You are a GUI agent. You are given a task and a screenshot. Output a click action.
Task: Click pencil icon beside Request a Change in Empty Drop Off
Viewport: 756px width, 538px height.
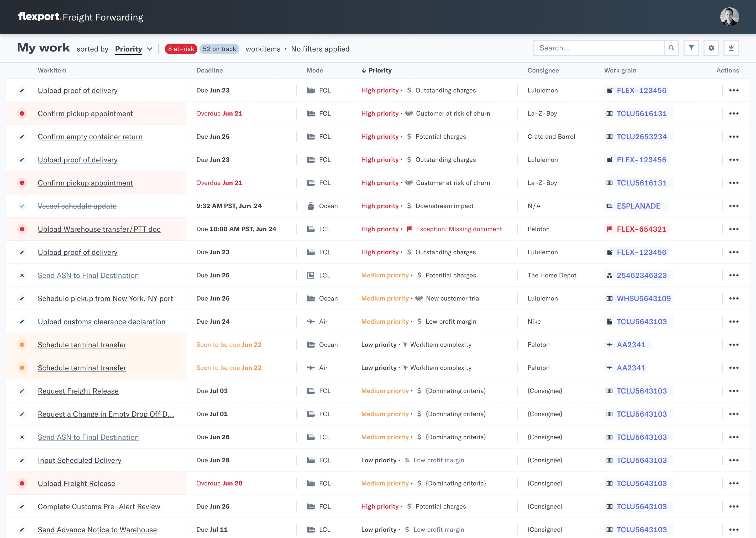22,414
